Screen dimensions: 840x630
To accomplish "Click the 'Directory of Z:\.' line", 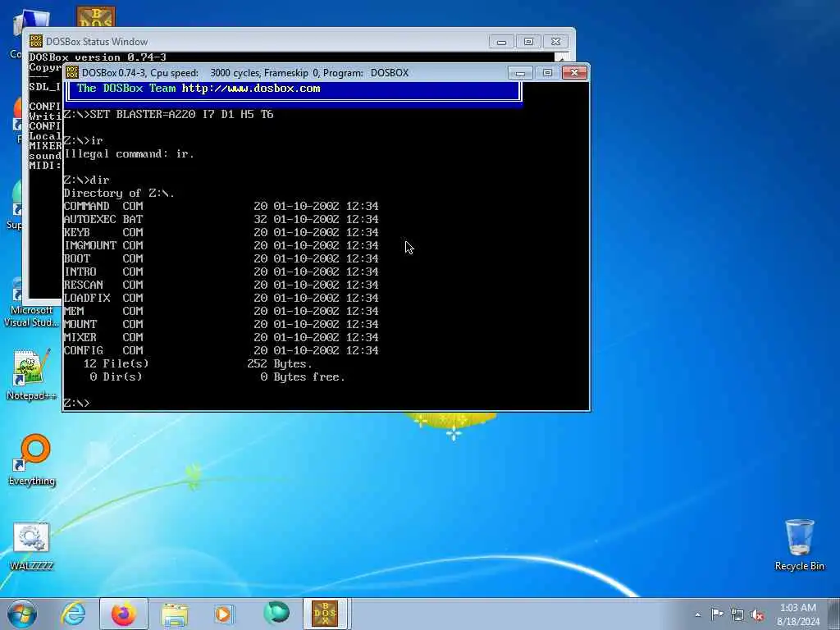I will [119, 193].
